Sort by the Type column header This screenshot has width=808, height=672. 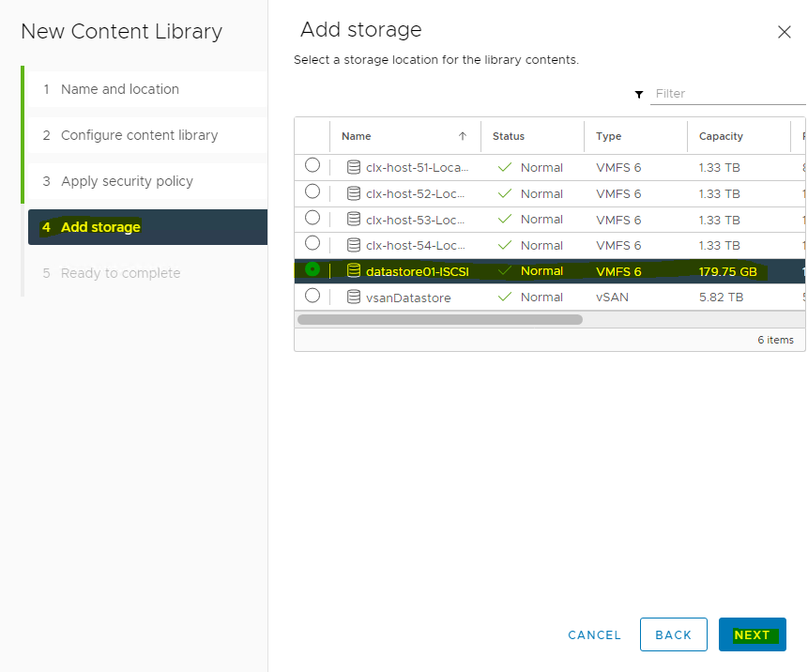click(608, 136)
